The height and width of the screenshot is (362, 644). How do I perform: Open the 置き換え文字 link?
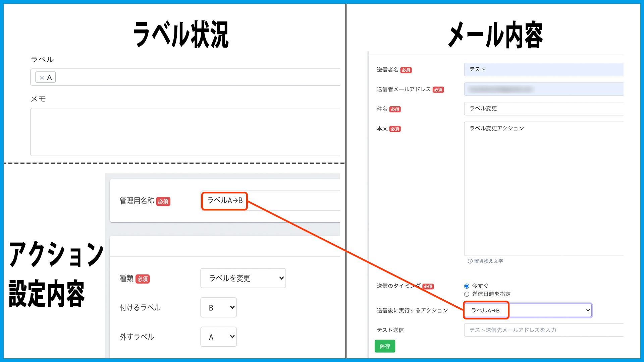point(488,261)
